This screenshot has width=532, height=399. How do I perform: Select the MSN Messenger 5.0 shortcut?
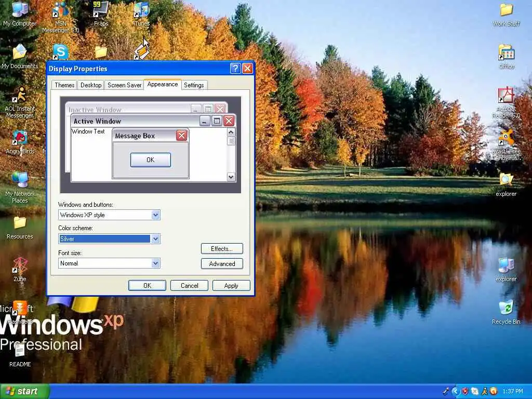point(60,17)
